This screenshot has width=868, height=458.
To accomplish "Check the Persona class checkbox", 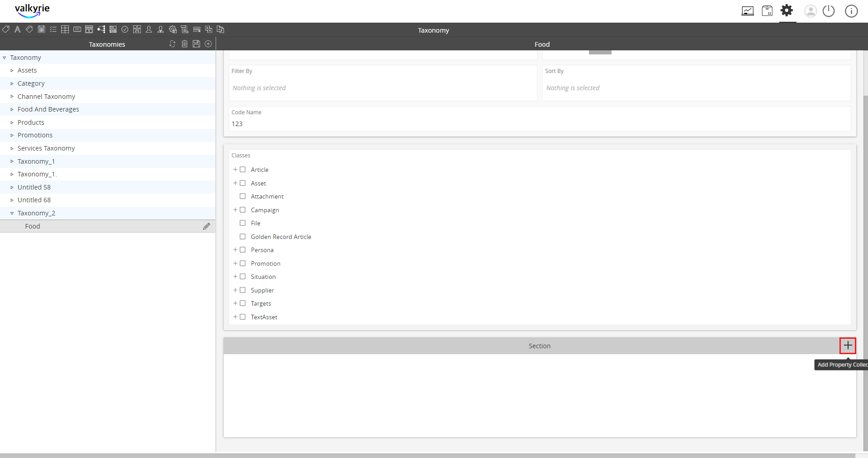I will click(x=243, y=250).
